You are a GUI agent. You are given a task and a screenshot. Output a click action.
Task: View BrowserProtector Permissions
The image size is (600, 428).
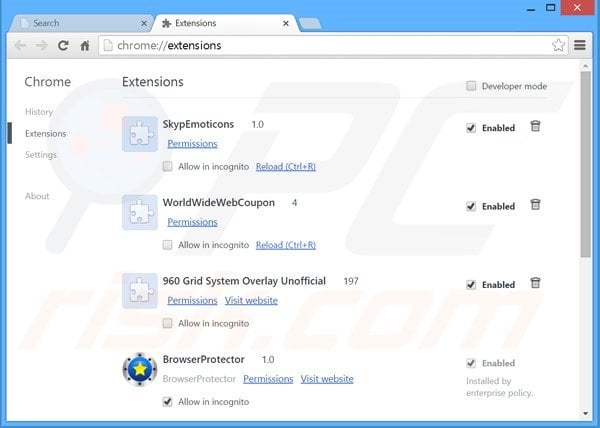tap(268, 379)
